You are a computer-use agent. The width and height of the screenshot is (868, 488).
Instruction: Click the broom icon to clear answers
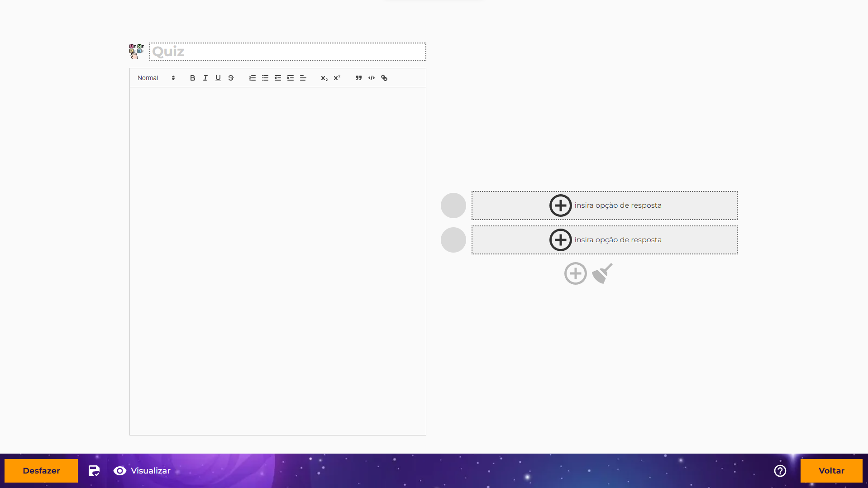click(x=602, y=273)
